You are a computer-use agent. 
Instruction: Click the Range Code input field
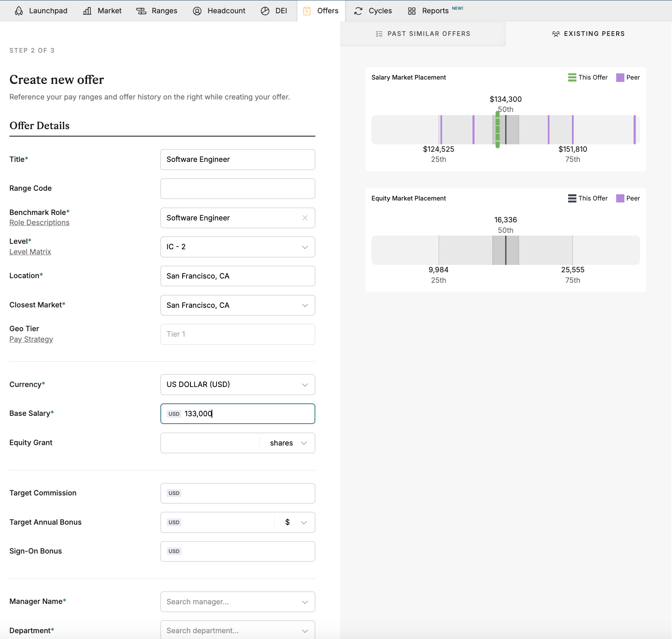238,188
